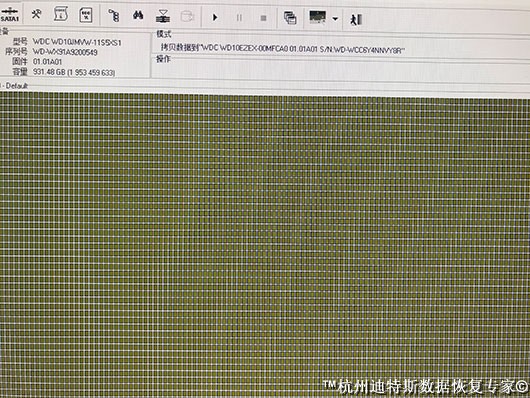Click the stop square button
The image size is (530, 398).
[x=263, y=18]
